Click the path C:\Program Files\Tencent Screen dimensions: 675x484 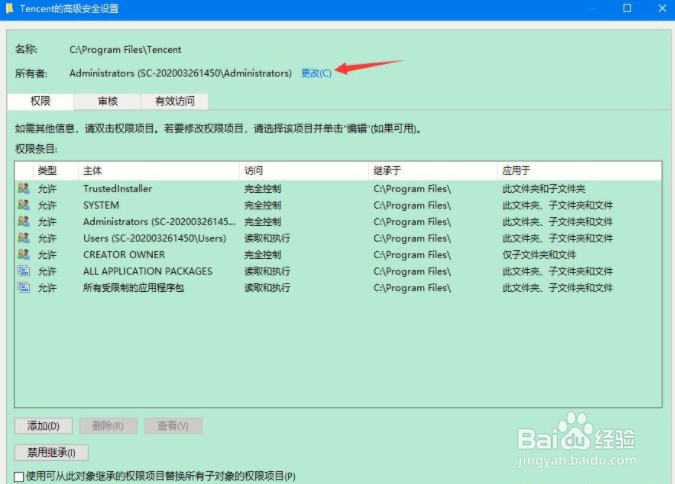pyautogui.click(x=125, y=50)
